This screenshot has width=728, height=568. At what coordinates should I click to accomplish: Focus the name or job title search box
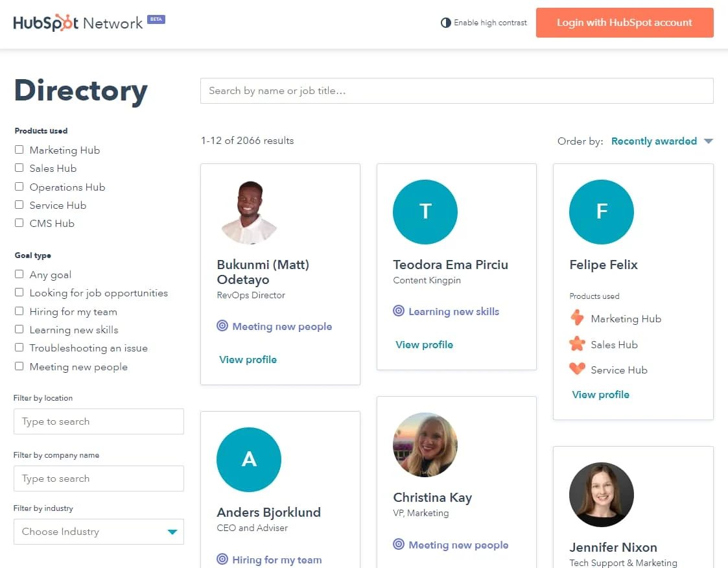pyautogui.click(x=457, y=91)
